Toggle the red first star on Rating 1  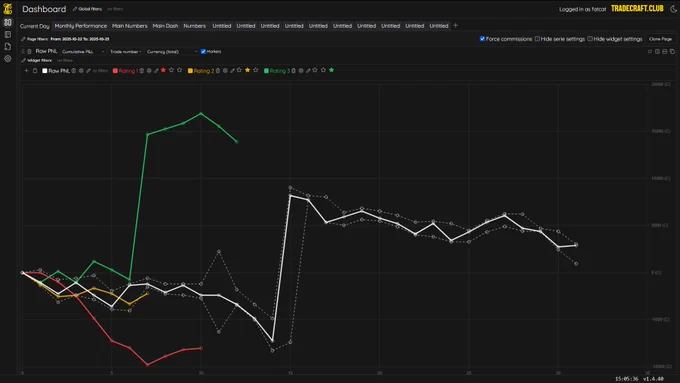(163, 70)
